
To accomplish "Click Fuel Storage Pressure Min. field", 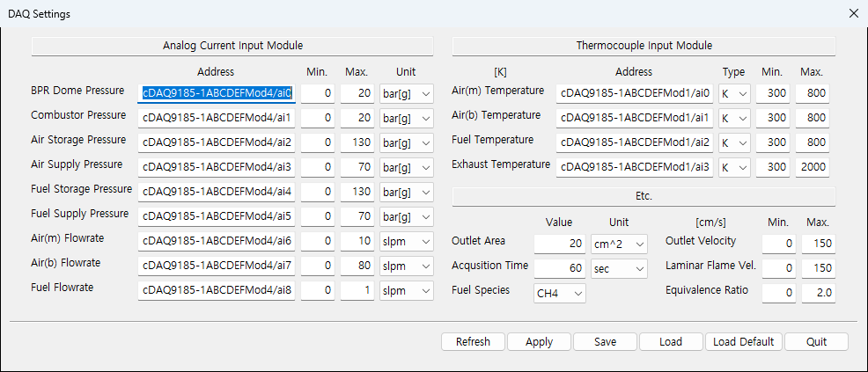I will 318,192.
